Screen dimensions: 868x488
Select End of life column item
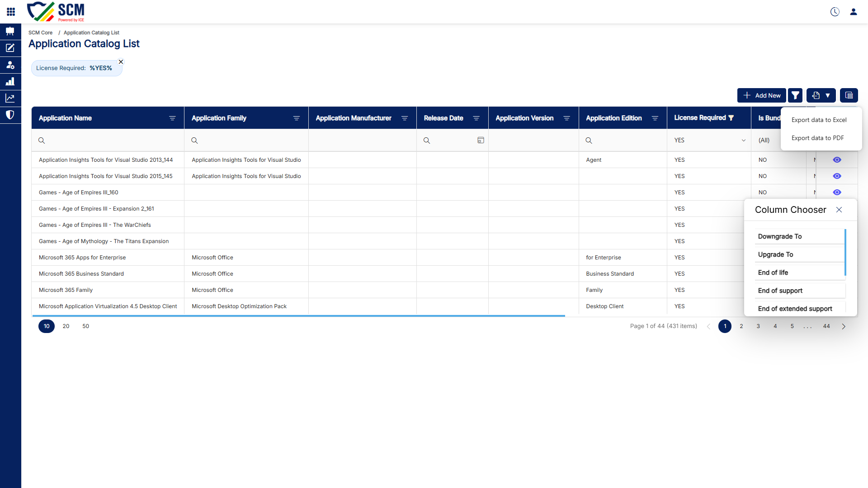pos(799,272)
